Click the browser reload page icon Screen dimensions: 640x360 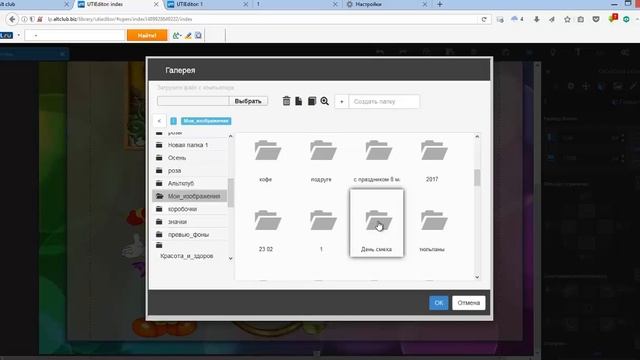pyautogui.click(x=484, y=19)
